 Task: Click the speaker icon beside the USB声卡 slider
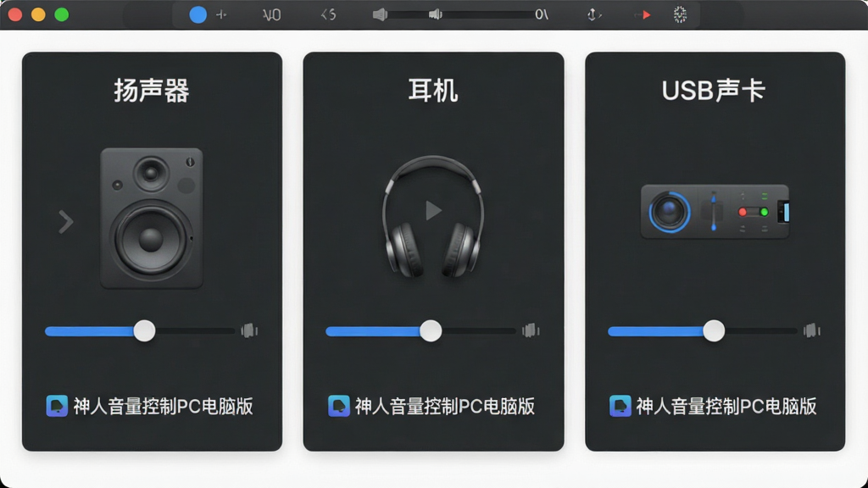tap(811, 331)
